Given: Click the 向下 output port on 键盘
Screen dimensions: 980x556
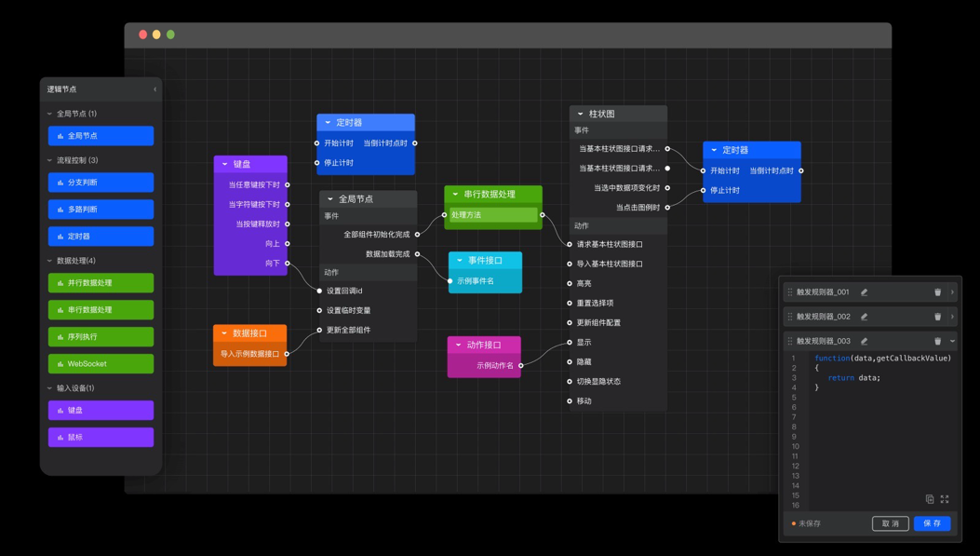Looking at the screenshot, I should click(x=288, y=264).
